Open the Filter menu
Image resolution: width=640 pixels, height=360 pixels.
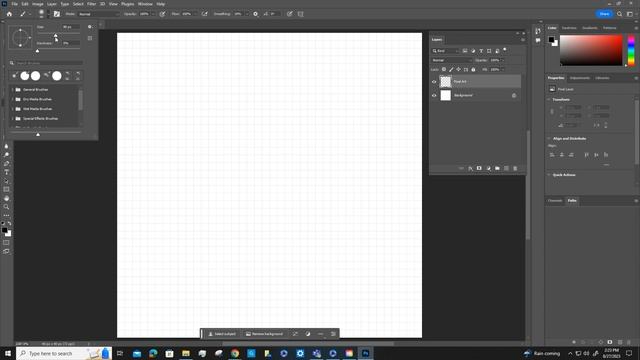tap(91, 4)
